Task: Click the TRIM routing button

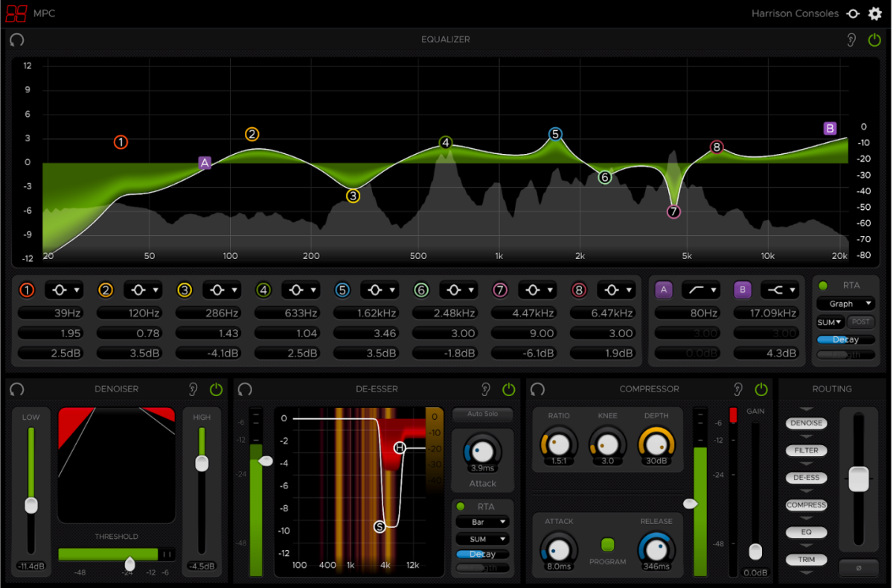Action: point(807,560)
